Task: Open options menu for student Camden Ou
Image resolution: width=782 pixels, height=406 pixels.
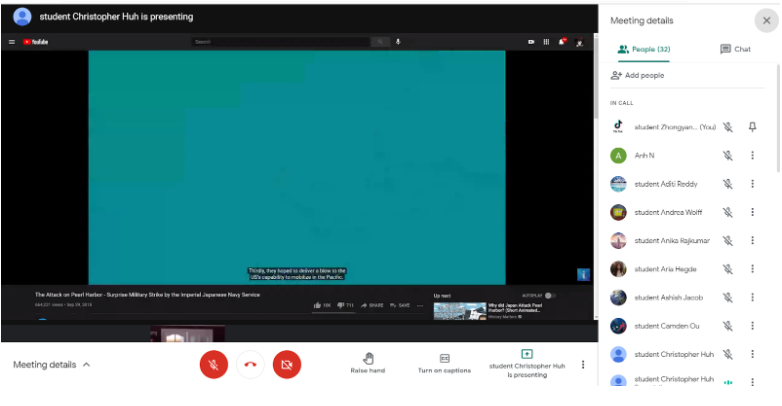Action: (x=753, y=326)
